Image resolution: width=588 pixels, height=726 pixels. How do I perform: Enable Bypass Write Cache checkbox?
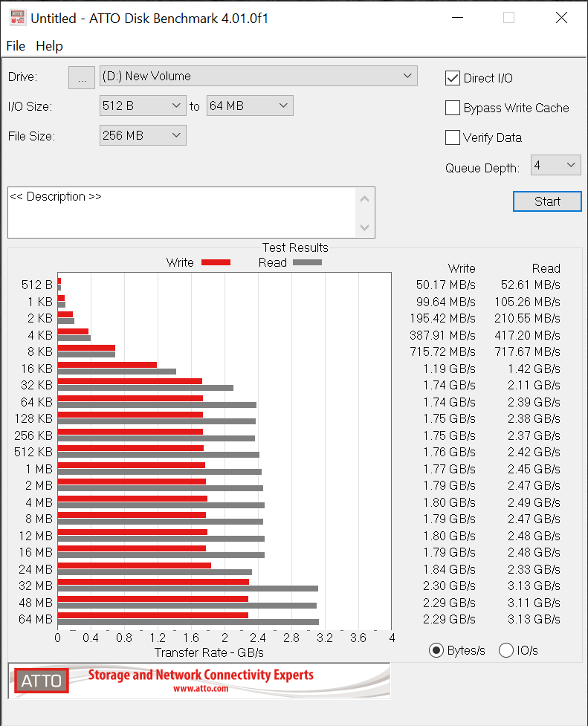tap(453, 108)
